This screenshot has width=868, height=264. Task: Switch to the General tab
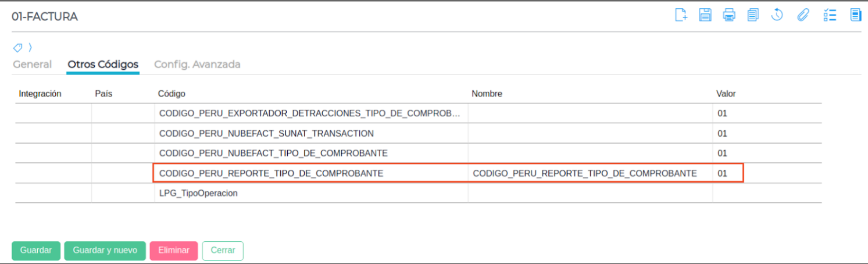coord(33,65)
